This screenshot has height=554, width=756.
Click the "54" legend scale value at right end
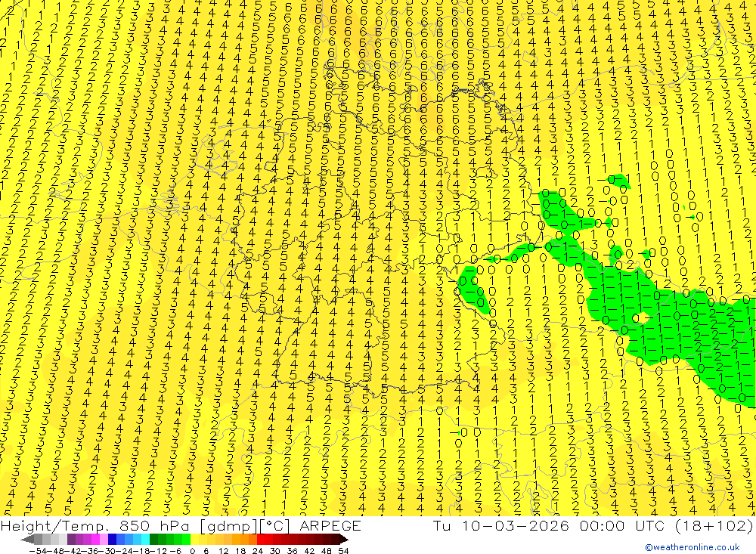coord(343,551)
